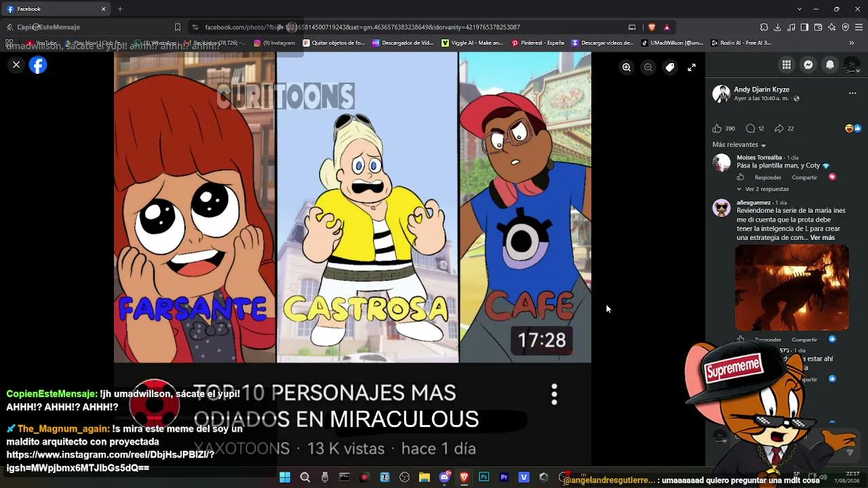This screenshot has width=868, height=488.
Task: View the post reaction emojis
Action: point(853,128)
